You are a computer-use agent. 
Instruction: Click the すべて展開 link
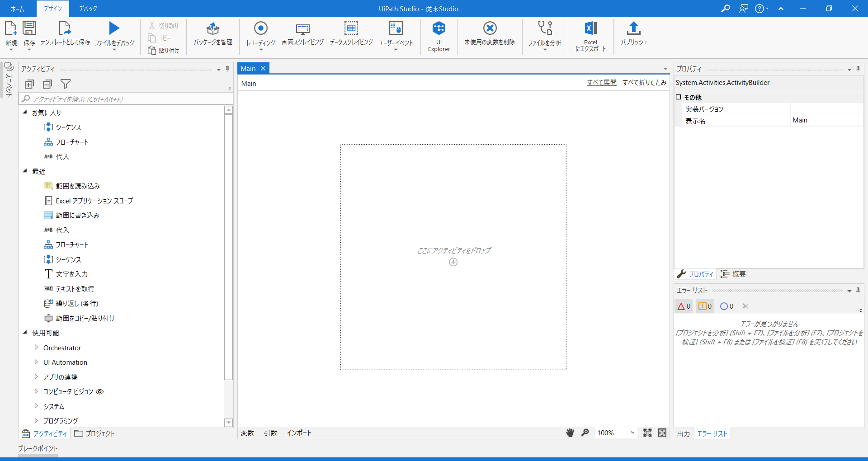601,83
